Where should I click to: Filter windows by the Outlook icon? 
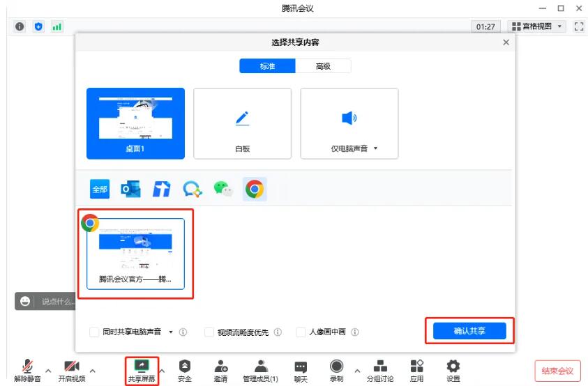(x=130, y=189)
